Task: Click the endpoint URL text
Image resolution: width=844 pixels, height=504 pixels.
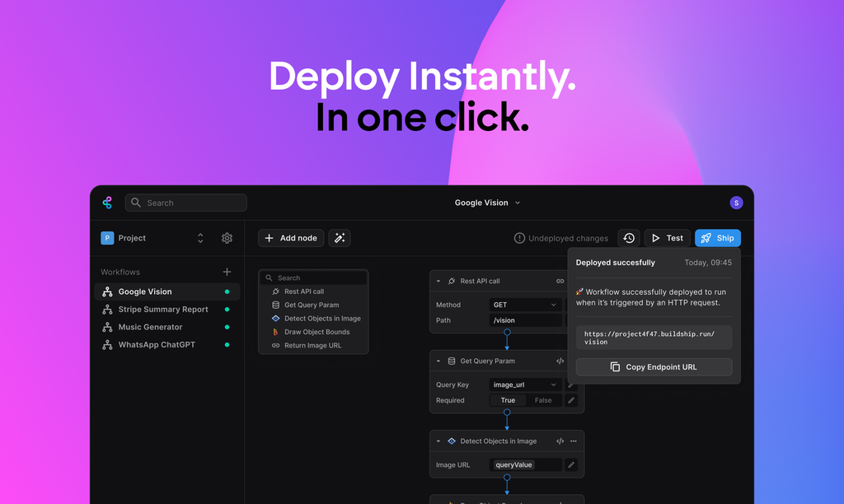Action: click(649, 338)
